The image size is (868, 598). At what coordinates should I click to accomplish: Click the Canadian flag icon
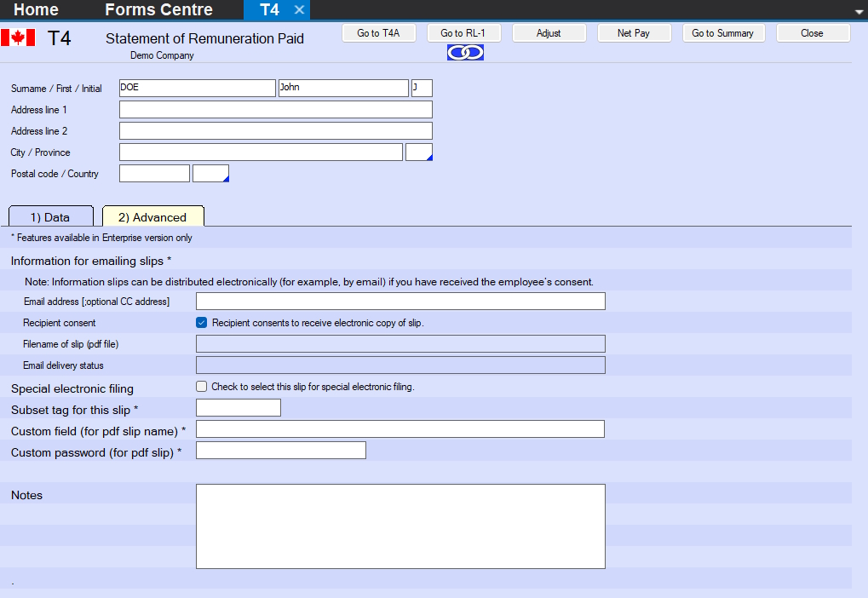(x=18, y=37)
